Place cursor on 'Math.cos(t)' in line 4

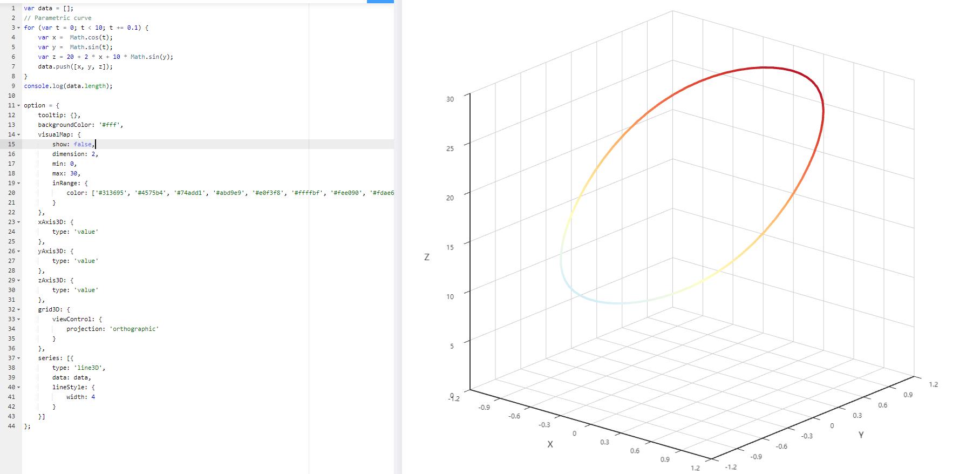point(90,37)
